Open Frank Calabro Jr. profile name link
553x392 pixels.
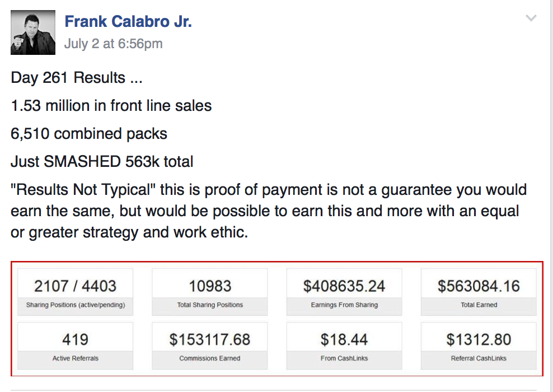128,22
